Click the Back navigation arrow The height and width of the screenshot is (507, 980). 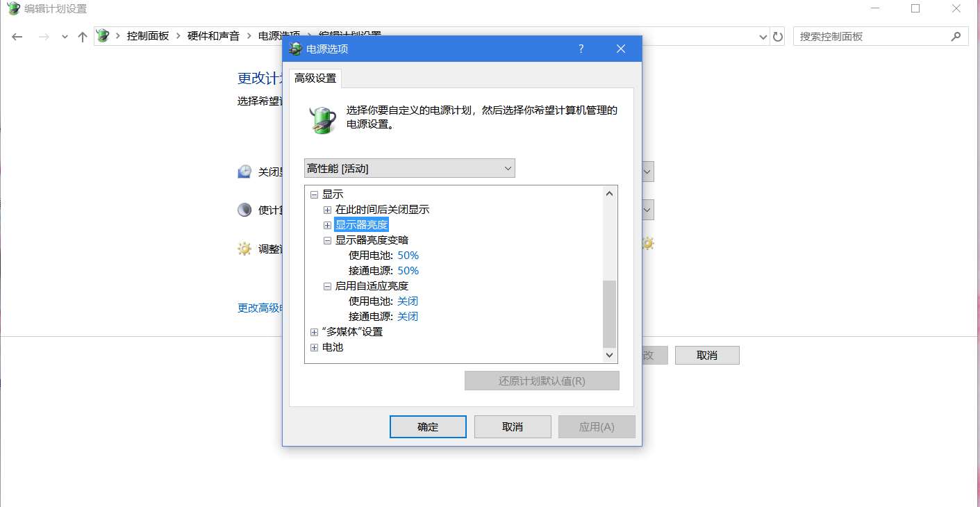17,37
